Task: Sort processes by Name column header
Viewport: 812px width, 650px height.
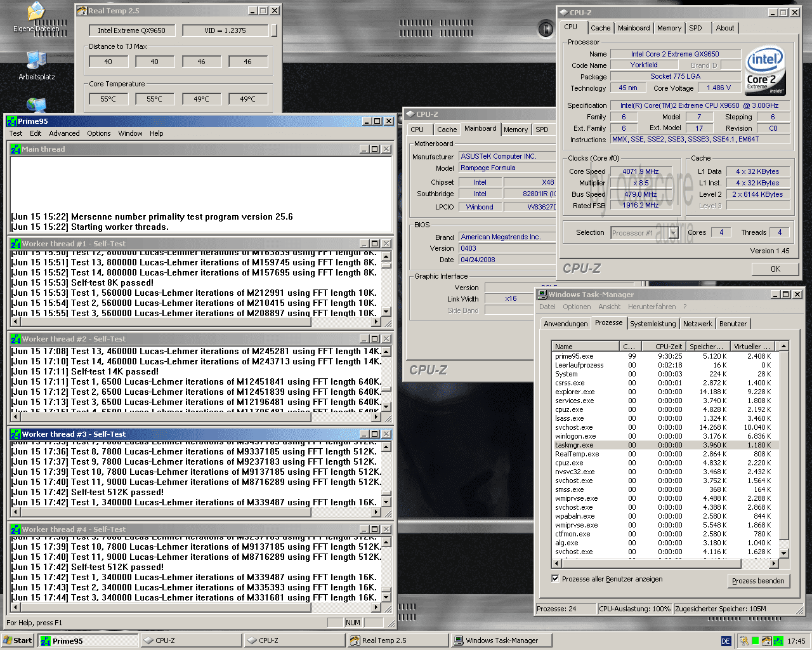Action: click(586, 347)
